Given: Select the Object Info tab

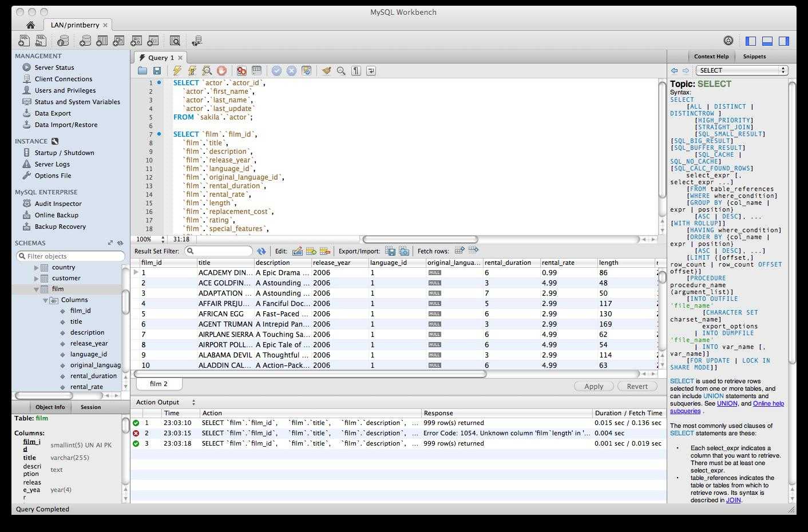Looking at the screenshot, I should coord(50,407).
